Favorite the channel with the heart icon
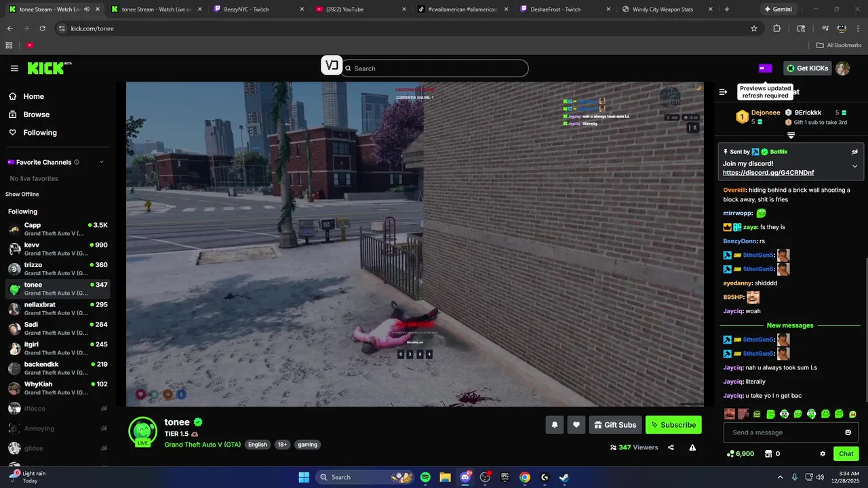 click(576, 425)
